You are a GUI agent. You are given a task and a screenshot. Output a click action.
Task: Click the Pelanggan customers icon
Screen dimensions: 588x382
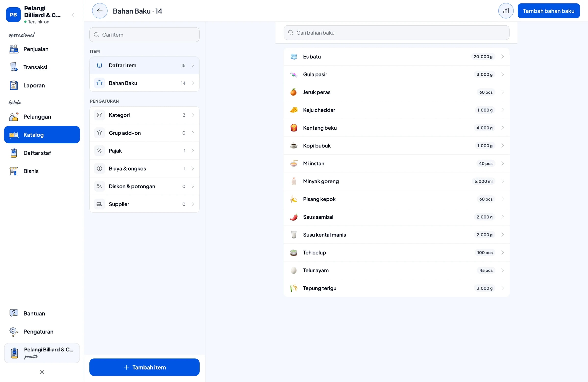13,117
